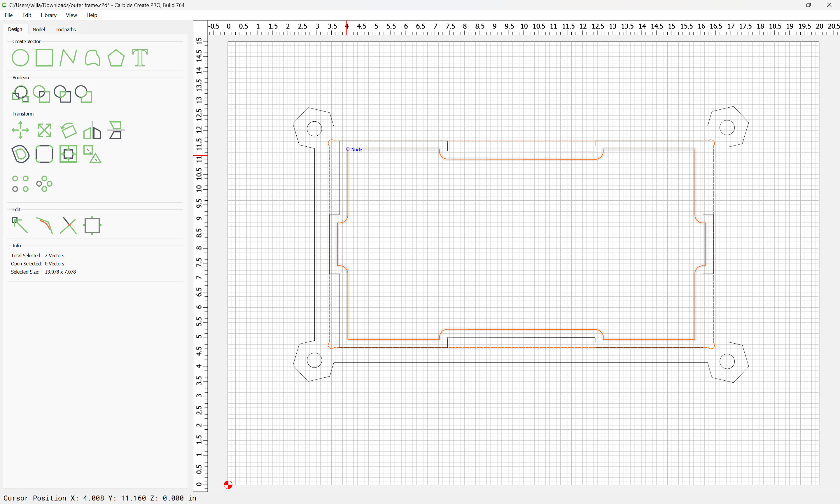Select the Polygon create vector tool
Viewport: 840px width, 504px height.
coord(116,58)
